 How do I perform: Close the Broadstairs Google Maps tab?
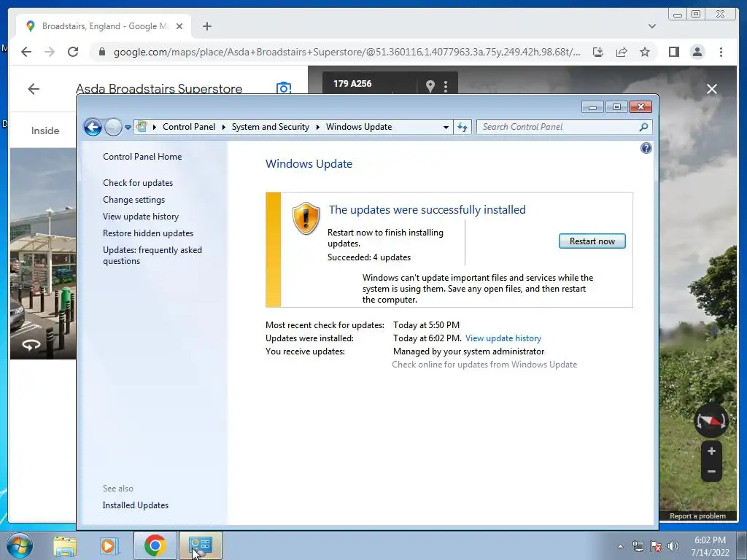coord(179,26)
